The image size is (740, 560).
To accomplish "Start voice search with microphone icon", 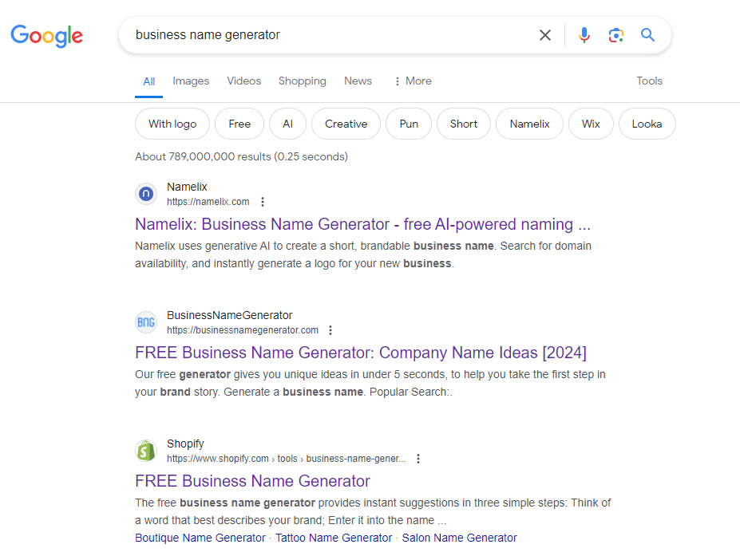I will click(584, 35).
